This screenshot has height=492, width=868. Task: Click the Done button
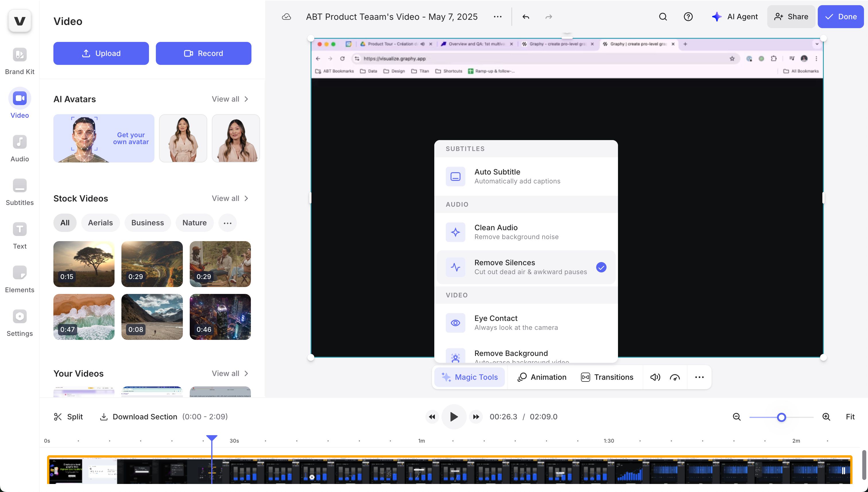841,17
